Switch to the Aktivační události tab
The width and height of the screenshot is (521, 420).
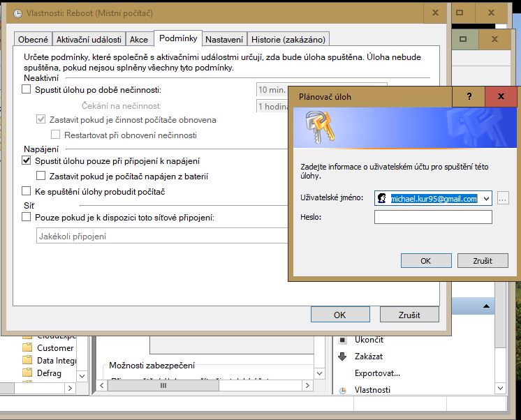90,39
